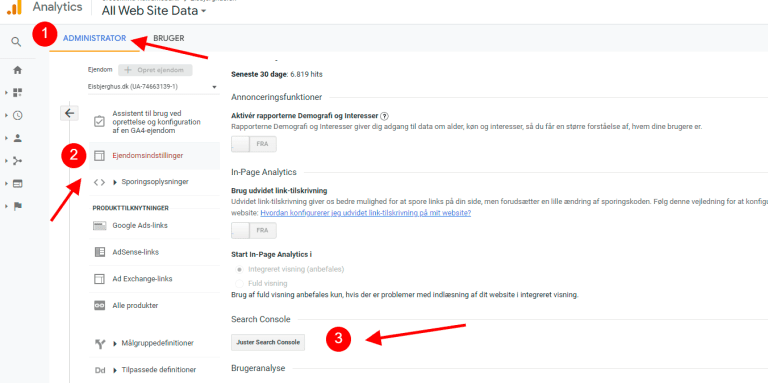Open Audience reports person icon
This screenshot has height=383, width=768.
18,138
